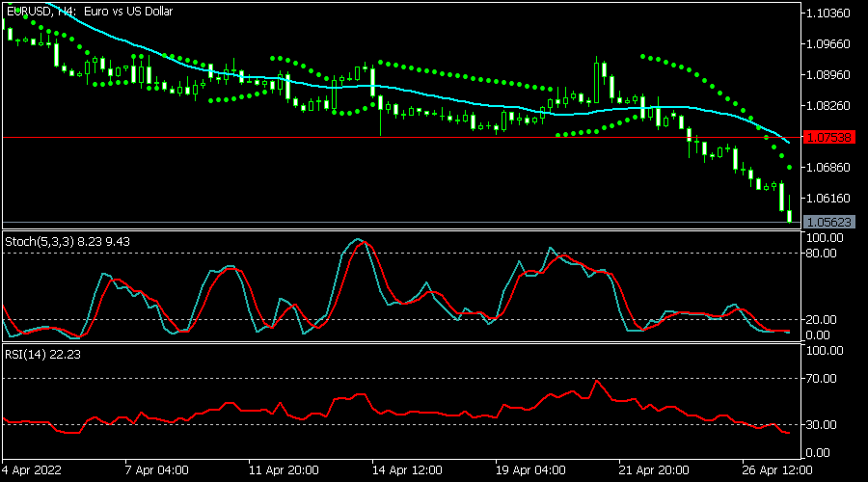868x482 pixels.
Task: Click the 1.09660 price scale value
Action: pyautogui.click(x=828, y=43)
